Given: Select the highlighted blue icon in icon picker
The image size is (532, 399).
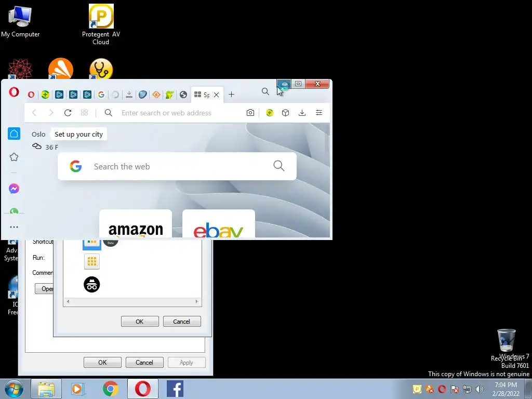Looking at the screenshot, I should point(92,245).
